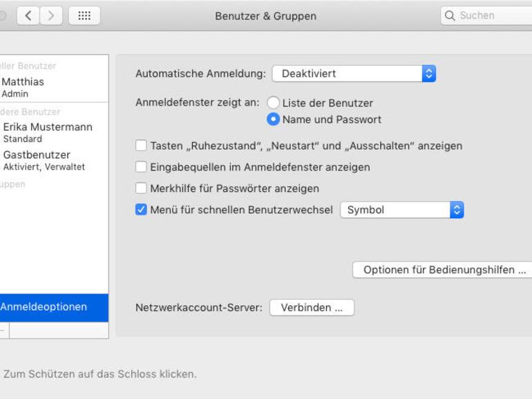Enable Ruhezustand, Neustart, Ausschalten buttons checkbox
The height and width of the screenshot is (399, 532).
tap(142, 146)
